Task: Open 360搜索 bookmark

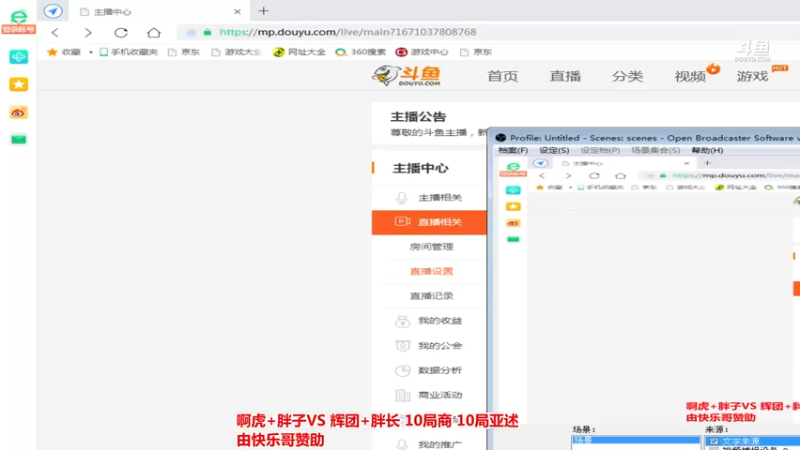Action: 360,52
